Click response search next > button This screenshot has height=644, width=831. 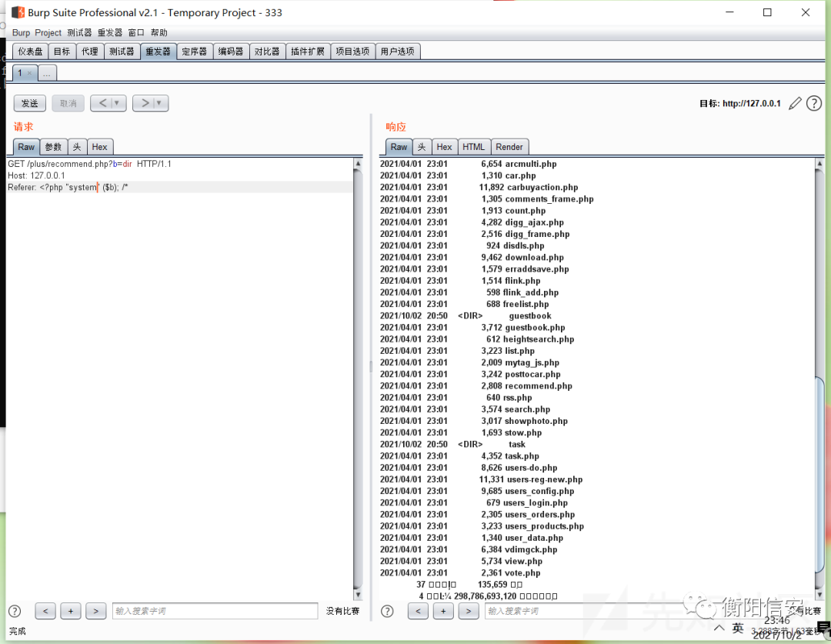pos(469,611)
